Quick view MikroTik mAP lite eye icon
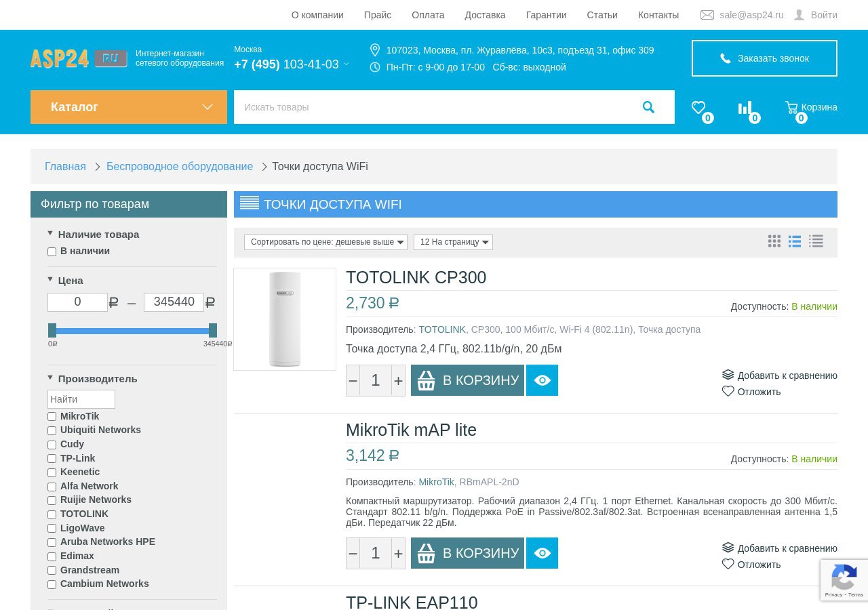This screenshot has height=610, width=868. coord(542,553)
